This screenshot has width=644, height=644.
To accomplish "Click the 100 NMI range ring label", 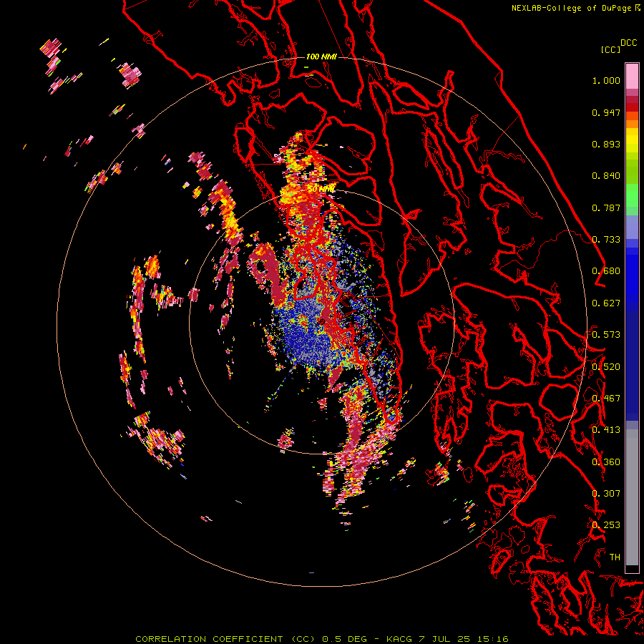I will coord(321,57).
